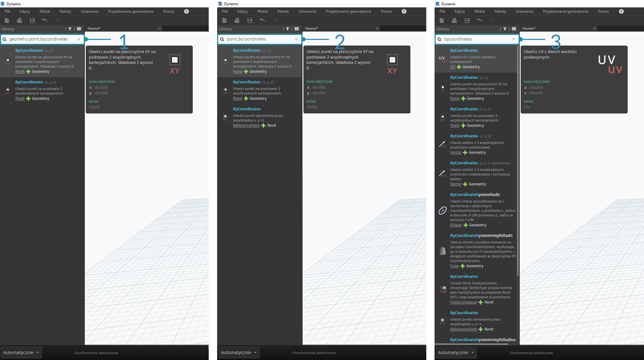Click notification alert icon in right window

[x=622, y=11]
